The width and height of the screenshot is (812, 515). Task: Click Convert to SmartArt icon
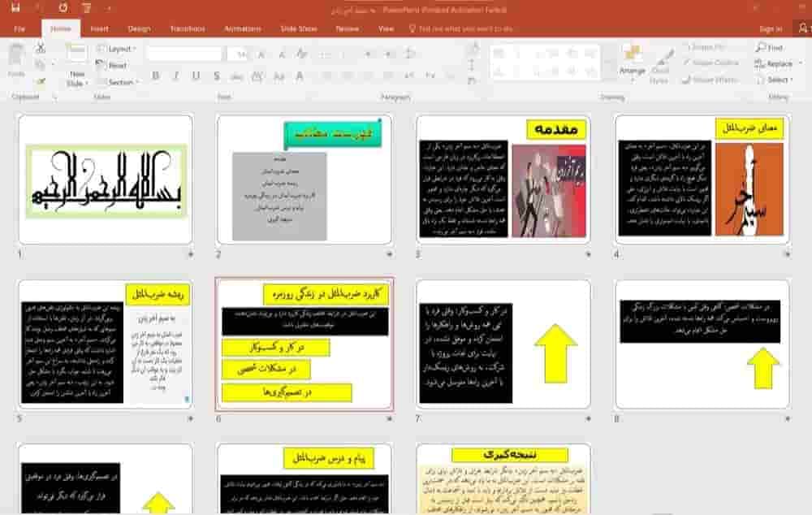click(x=472, y=81)
